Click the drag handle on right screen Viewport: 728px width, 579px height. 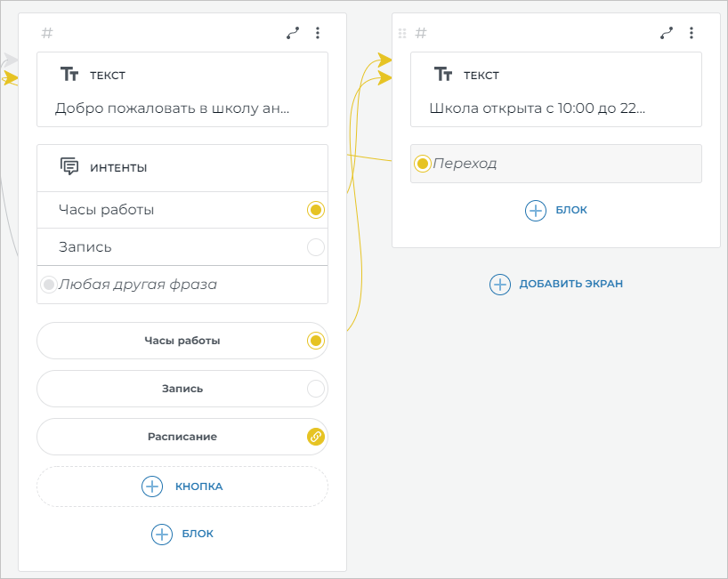401,33
